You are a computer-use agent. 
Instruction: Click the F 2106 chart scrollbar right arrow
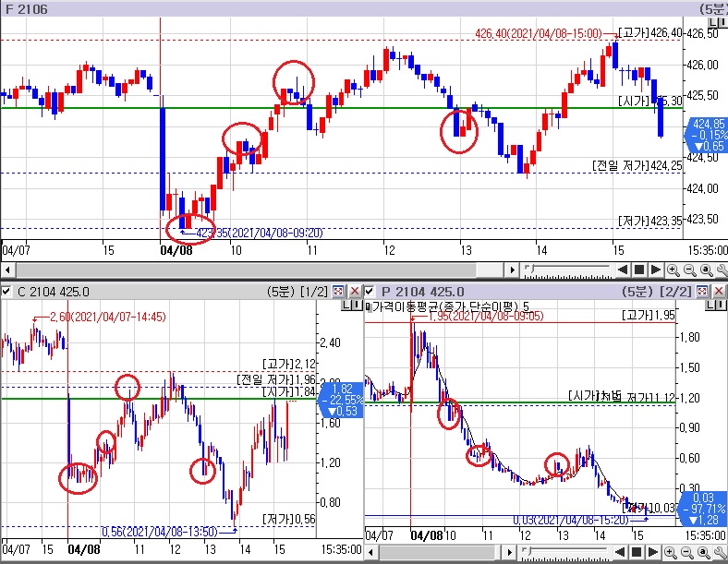512,270
